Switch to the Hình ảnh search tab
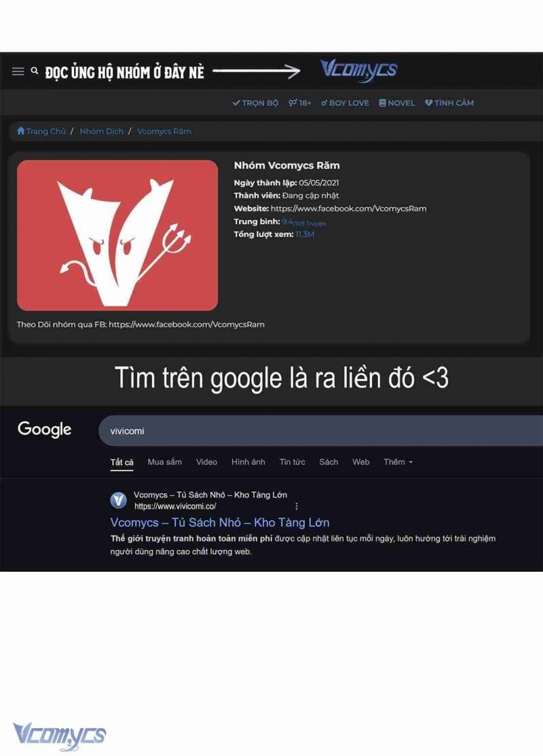The width and height of the screenshot is (543, 756). pos(248,462)
